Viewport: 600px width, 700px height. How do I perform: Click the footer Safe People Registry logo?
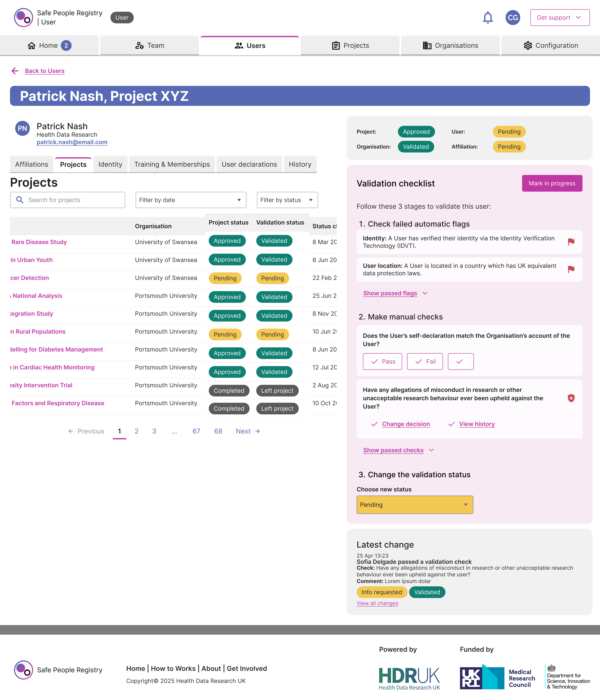coord(23,670)
